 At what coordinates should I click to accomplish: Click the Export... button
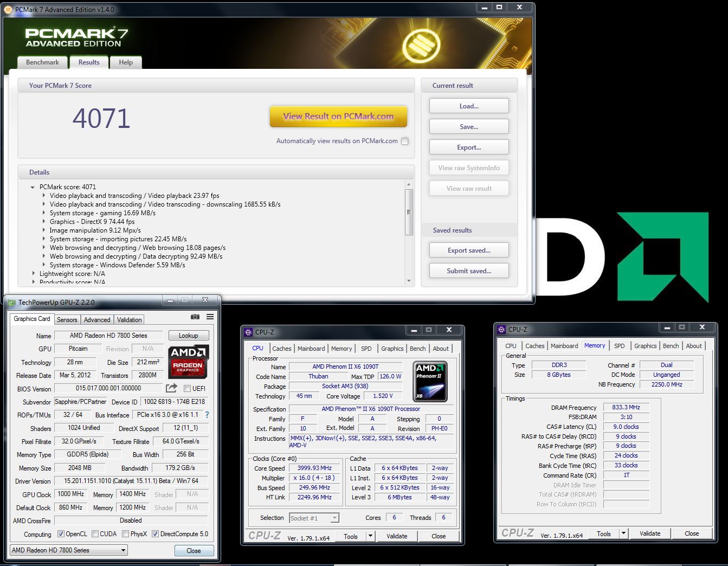(469, 147)
